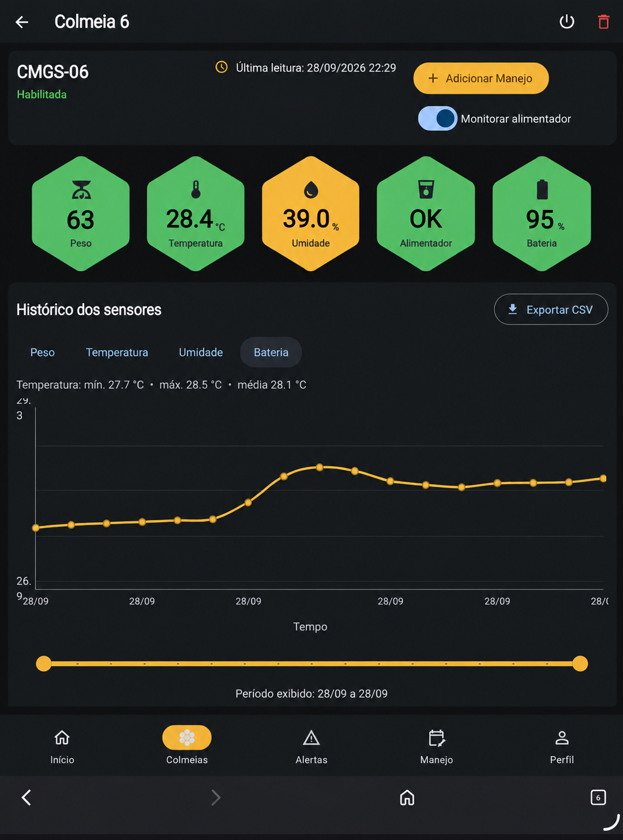Open Alertas in bottom navigation
Viewport: 623px width, 840px height.
tap(311, 745)
